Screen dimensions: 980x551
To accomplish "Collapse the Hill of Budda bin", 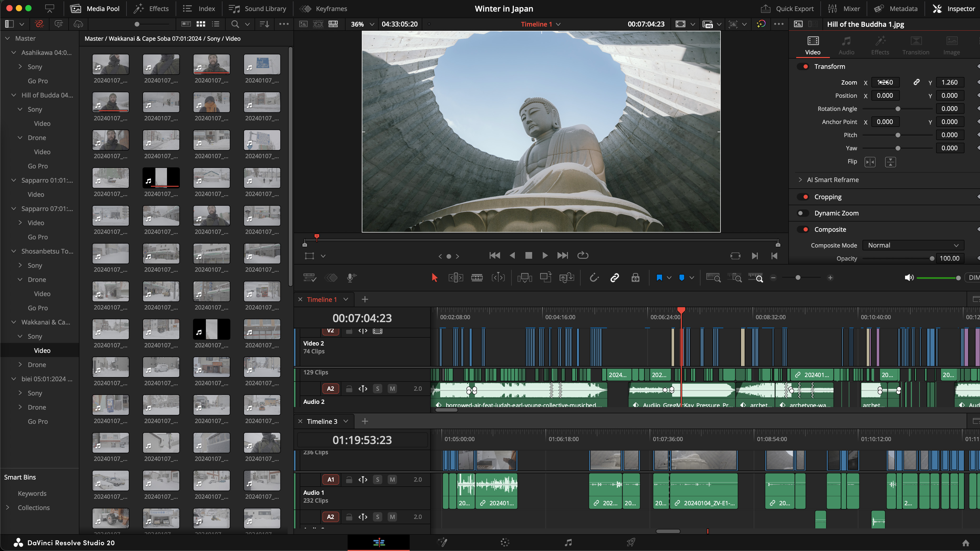I will click(14, 95).
